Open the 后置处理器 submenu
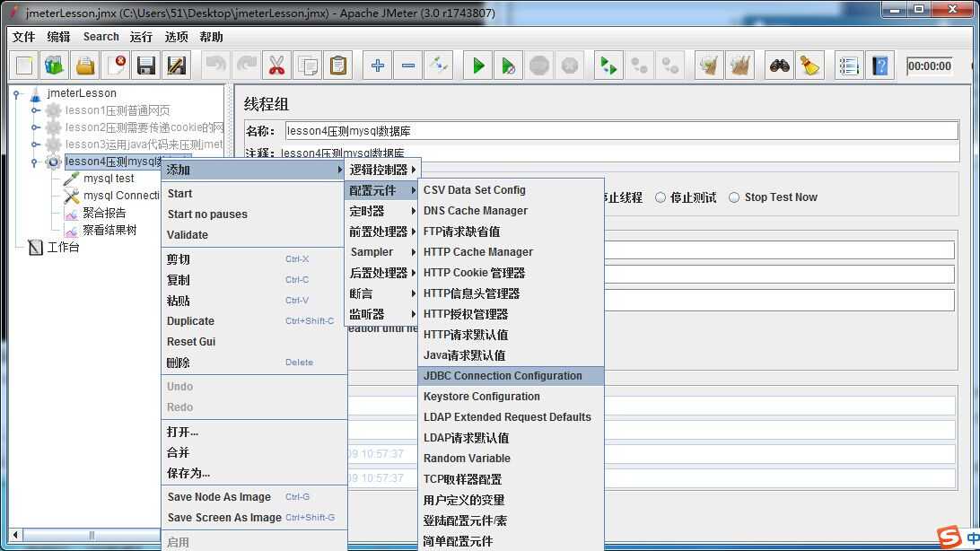The image size is (980, 551). point(382,273)
